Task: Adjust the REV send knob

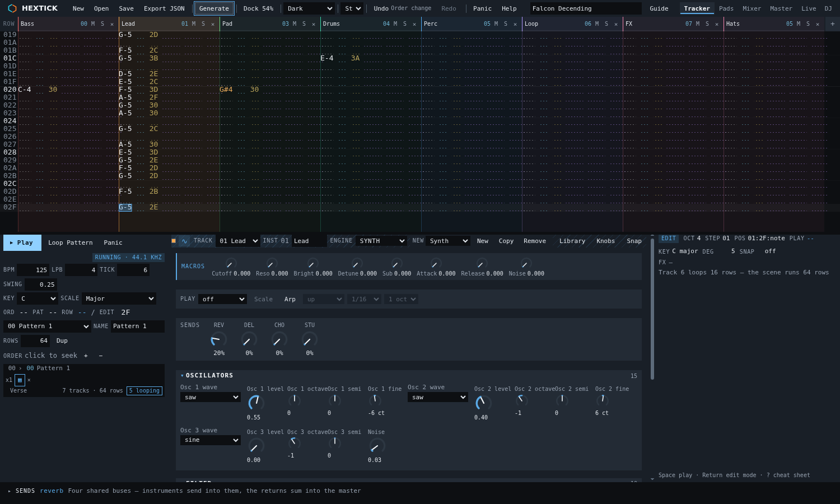Action: pyautogui.click(x=219, y=339)
